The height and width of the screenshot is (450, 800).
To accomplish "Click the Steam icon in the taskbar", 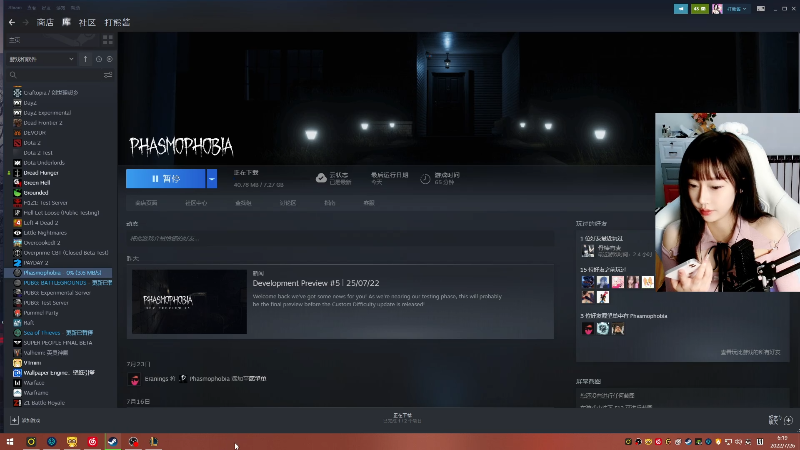I will pos(113,442).
